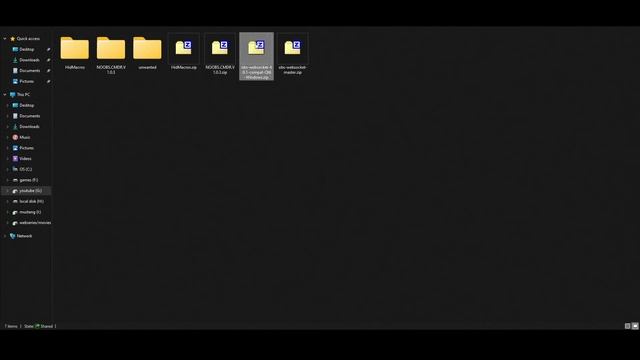Screen dimensions: 640x360
Task: Expand the Music node
Action: [7, 137]
